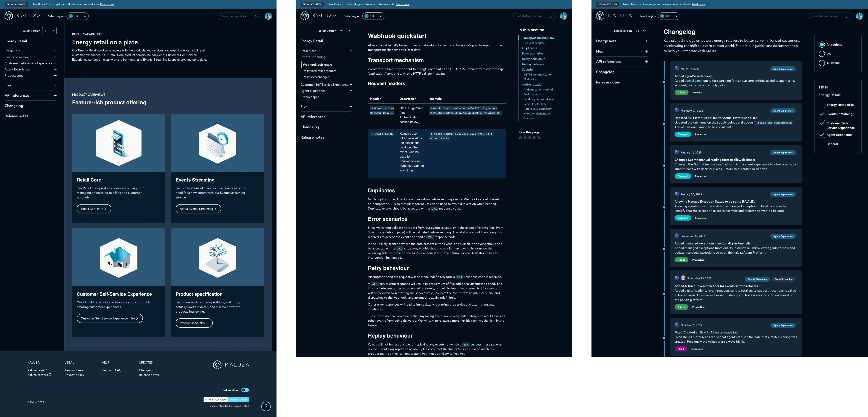Open the Terms of use footer link

click(74, 370)
